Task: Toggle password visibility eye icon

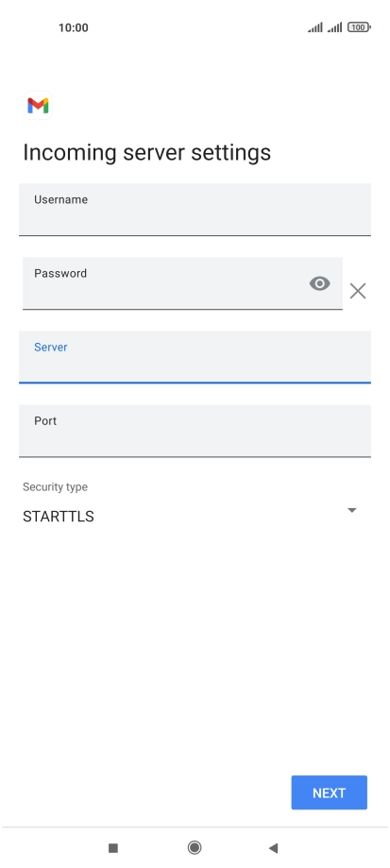Action: 319,283
